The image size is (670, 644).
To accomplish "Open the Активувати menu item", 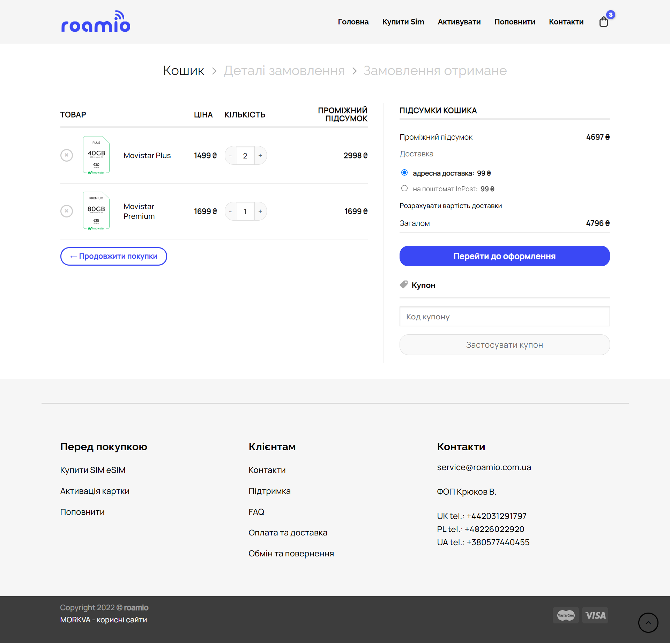I will [x=459, y=22].
